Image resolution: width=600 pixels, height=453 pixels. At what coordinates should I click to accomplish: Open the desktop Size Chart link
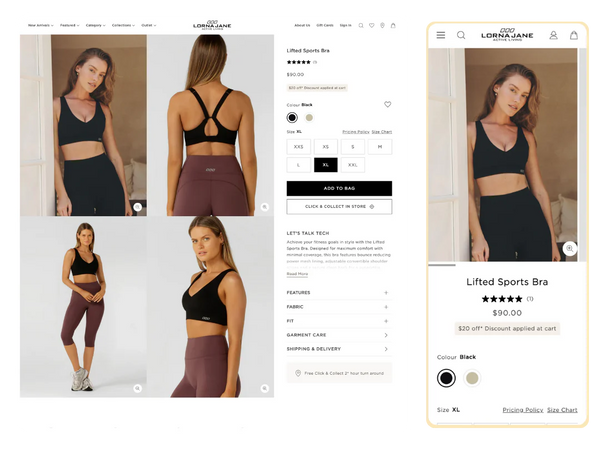[382, 132]
